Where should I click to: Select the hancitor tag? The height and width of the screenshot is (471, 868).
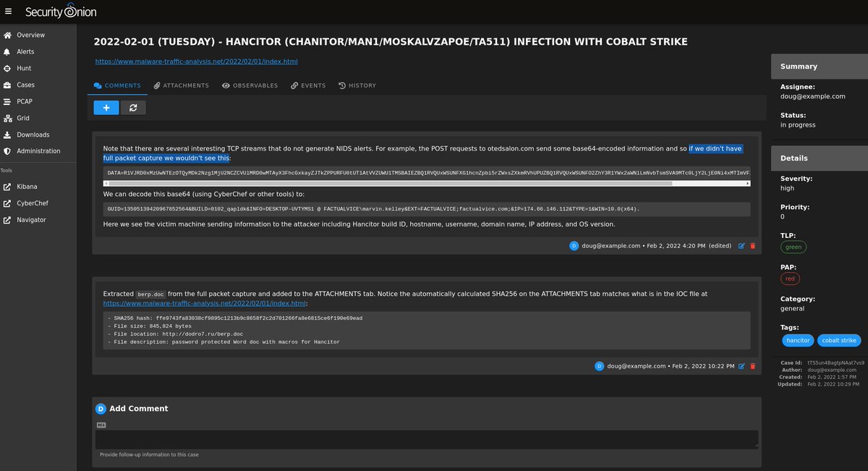(x=797, y=340)
